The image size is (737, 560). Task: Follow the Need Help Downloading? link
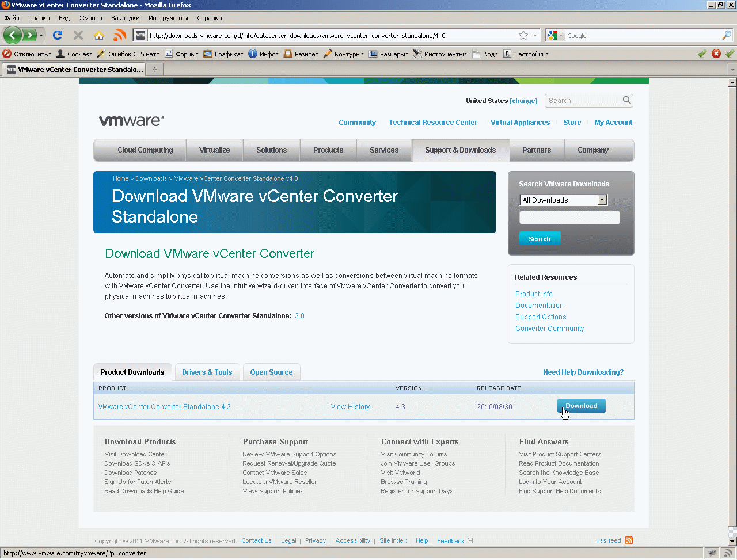[x=583, y=372]
